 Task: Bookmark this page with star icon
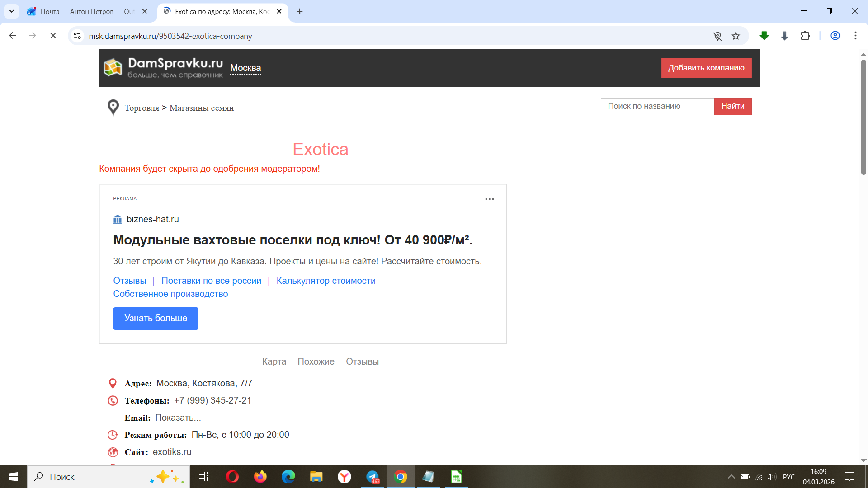click(x=736, y=36)
